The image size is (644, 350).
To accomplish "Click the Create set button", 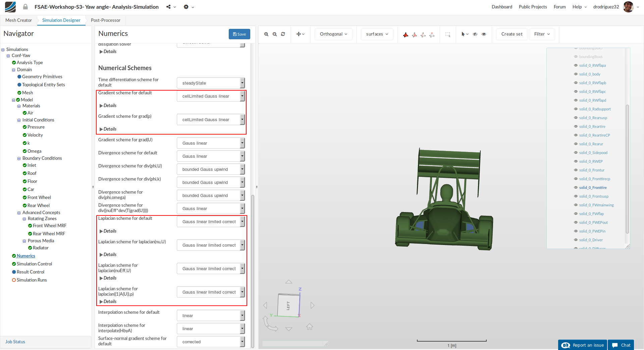I will coord(512,34).
